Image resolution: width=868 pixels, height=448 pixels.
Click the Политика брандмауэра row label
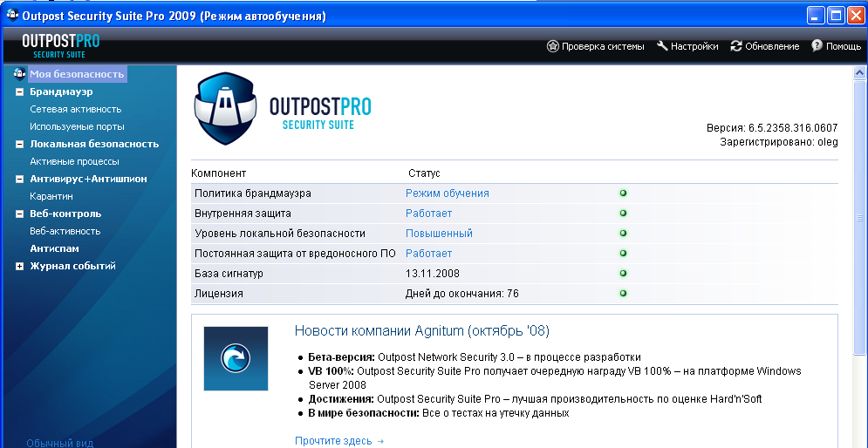pyautogui.click(x=253, y=193)
